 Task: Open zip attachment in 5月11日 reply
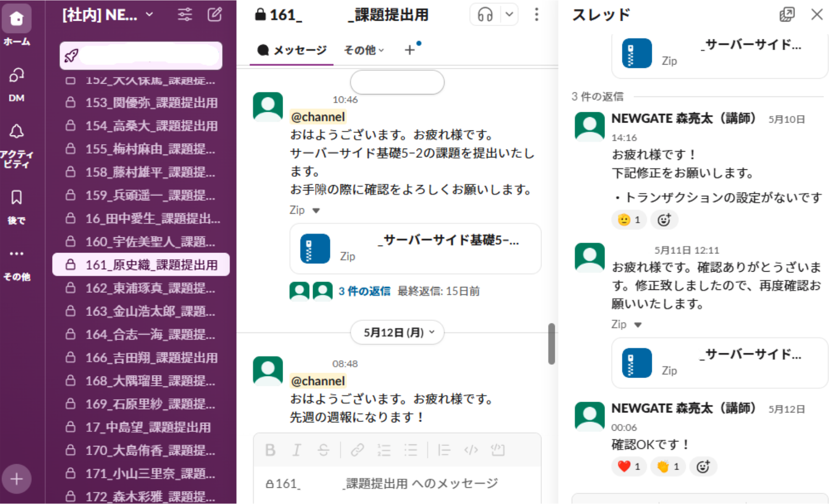click(719, 363)
